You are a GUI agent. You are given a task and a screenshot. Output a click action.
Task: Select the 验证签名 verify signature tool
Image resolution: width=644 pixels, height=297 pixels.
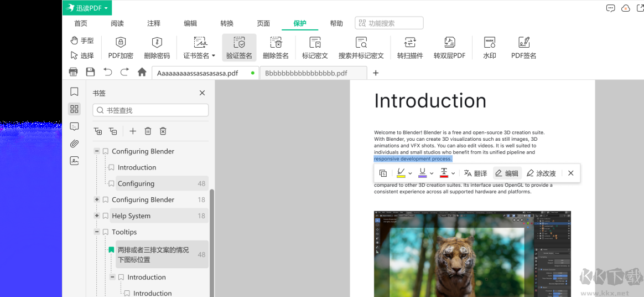click(x=239, y=48)
